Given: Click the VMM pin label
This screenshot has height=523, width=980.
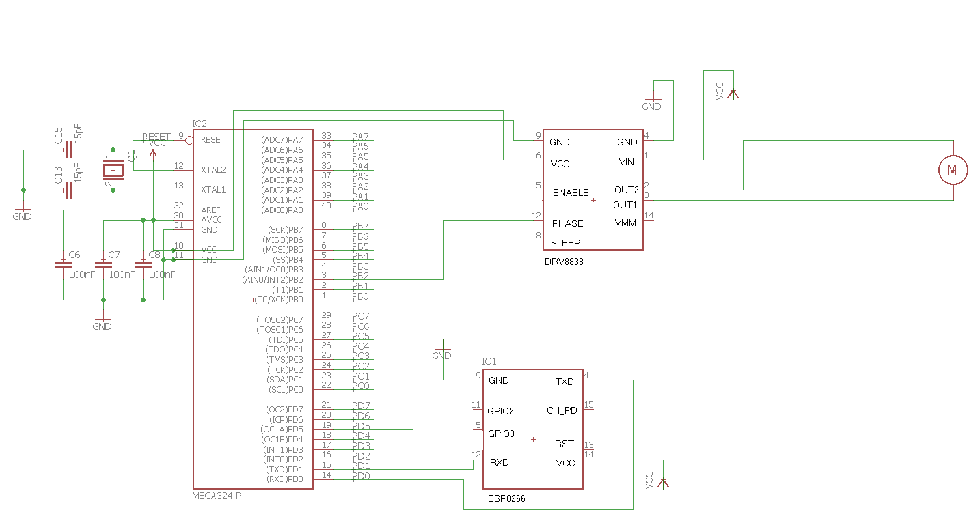Looking at the screenshot, I should click(x=625, y=223).
